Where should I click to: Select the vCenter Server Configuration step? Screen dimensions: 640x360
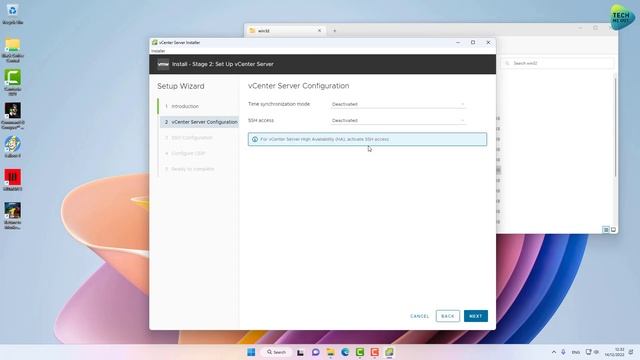[199, 122]
